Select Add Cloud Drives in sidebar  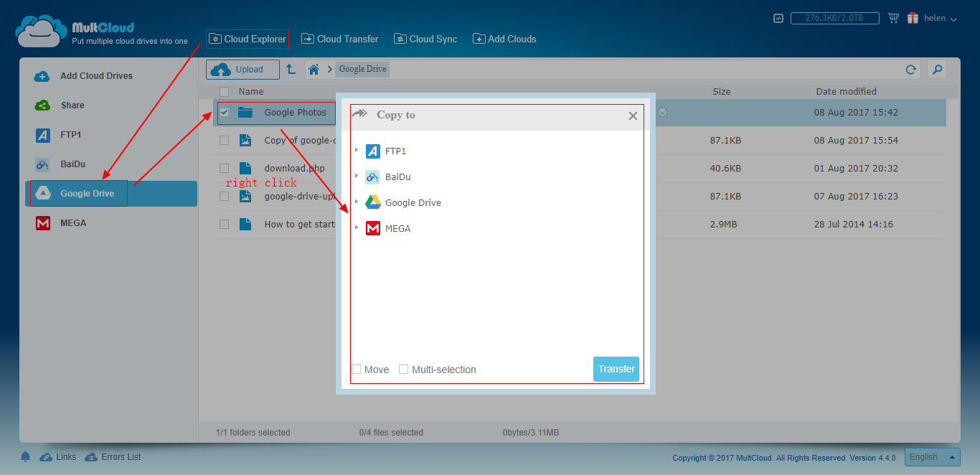(96, 76)
